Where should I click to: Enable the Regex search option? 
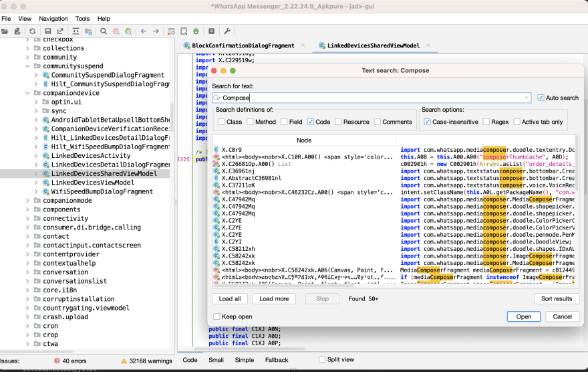tap(486, 122)
